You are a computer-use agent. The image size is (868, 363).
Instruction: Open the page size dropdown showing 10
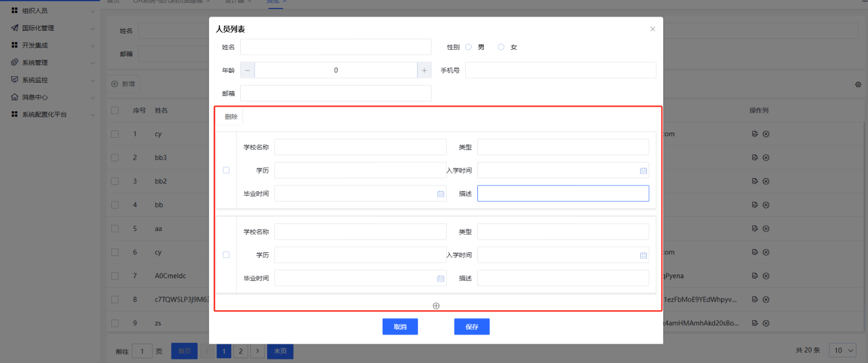click(x=844, y=350)
